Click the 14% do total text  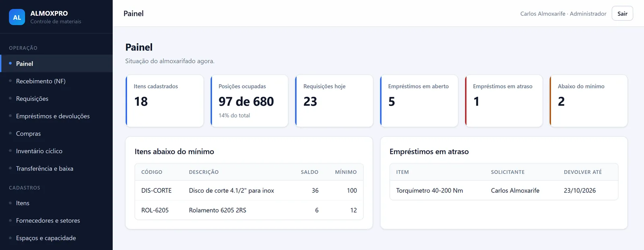coord(234,115)
